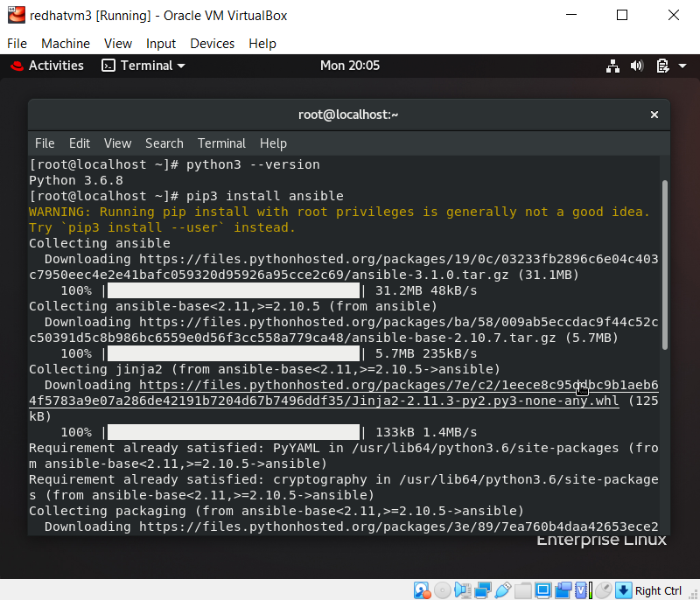700x600 pixels.
Task: Click the 'python3 --version' command line
Action: point(174,164)
